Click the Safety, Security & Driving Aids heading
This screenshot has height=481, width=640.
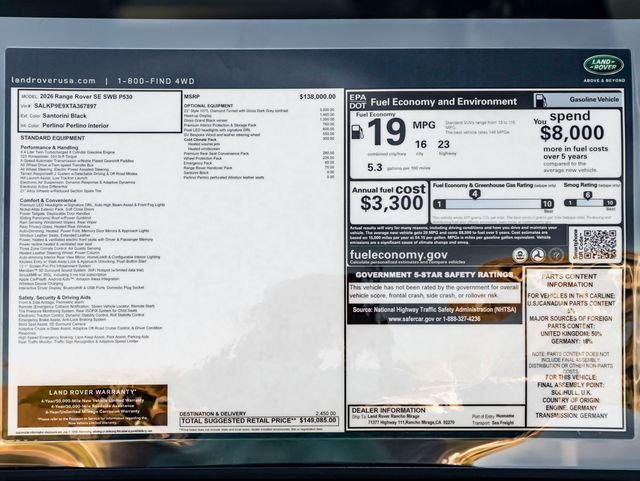tap(56, 297)
